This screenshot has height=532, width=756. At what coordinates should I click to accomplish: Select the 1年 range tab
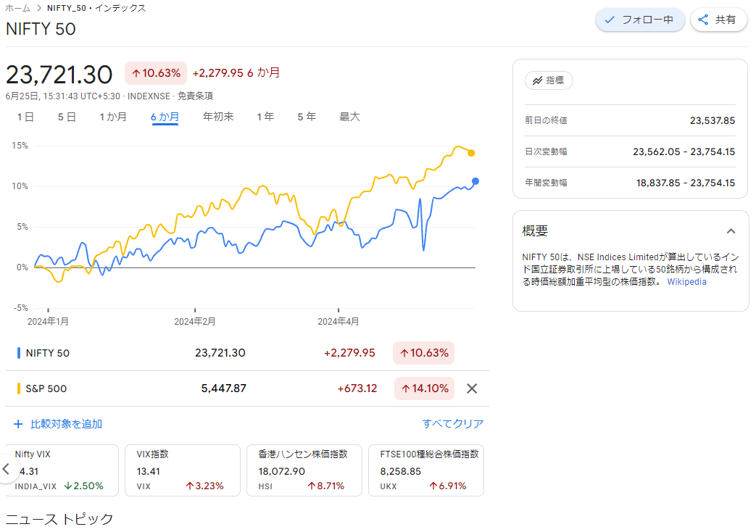(266, 117)
